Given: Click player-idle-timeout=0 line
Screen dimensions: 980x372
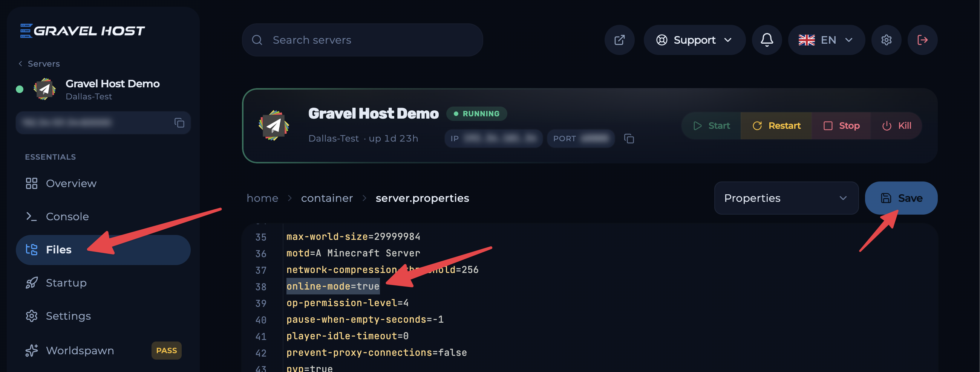Looking at the screenshot, I should 348,336.
